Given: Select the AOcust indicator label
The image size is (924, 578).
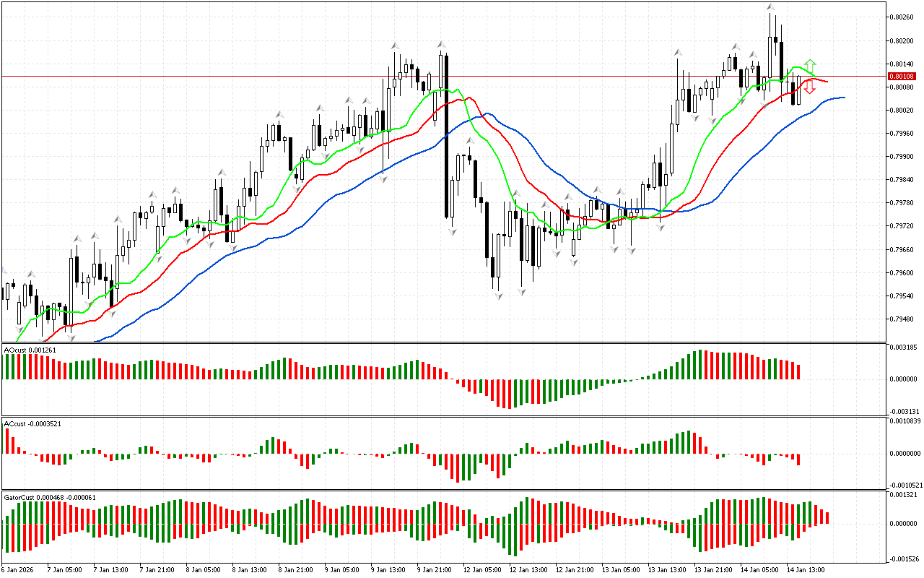Looking at the screenshot, I should tap(29, 350).
